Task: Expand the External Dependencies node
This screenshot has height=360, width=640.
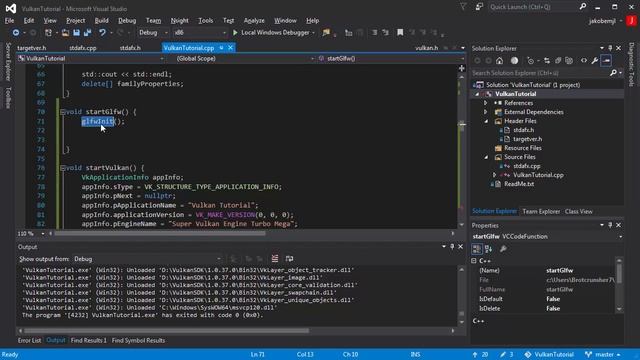Action: pyautogui.click(x=485, y=112)
